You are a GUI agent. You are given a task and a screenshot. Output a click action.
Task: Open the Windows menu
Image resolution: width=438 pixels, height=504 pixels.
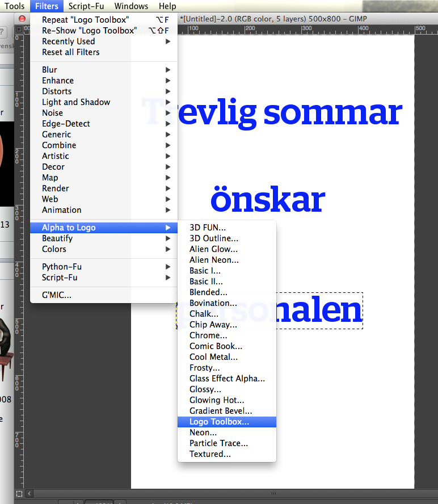point(131,6)
